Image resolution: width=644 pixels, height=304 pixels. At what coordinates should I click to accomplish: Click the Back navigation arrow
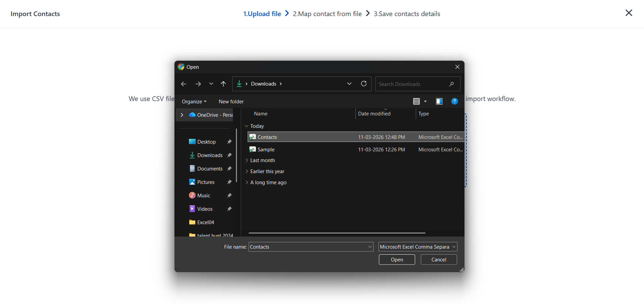point(184,84)
